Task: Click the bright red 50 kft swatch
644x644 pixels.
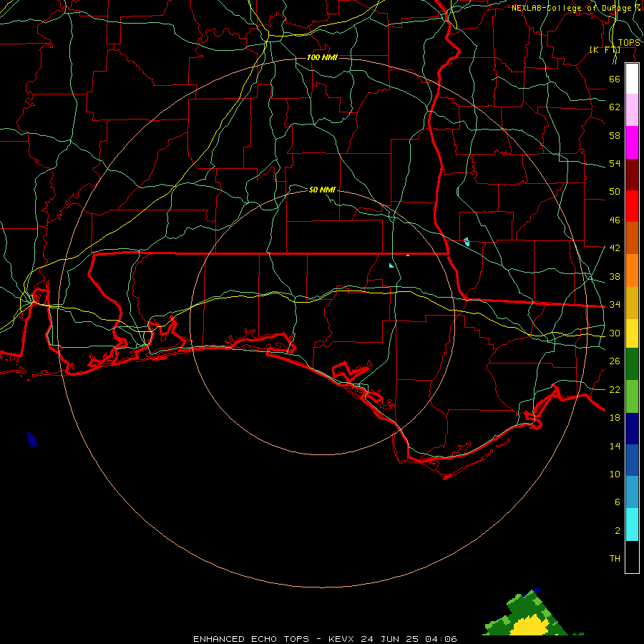Action: 632,206
